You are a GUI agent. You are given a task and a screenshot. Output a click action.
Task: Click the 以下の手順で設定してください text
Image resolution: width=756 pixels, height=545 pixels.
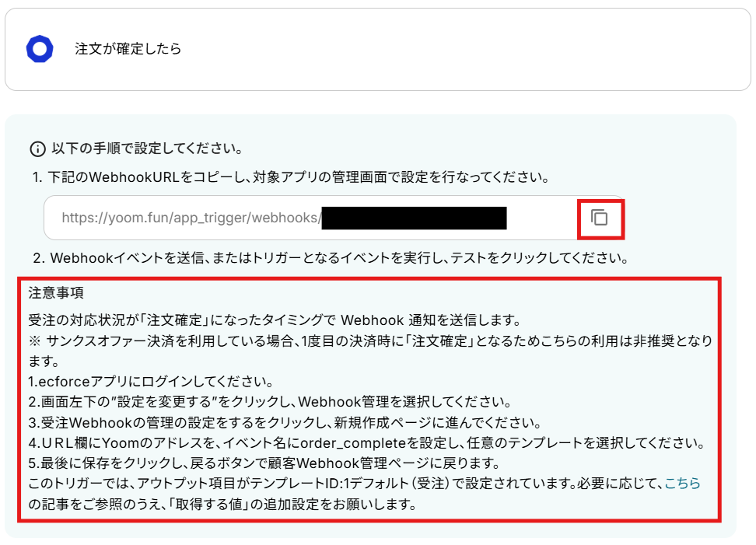click(x=147, y=148)
